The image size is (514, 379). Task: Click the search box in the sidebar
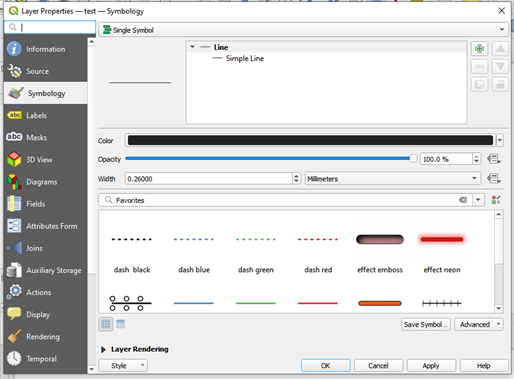tap(50, 27)
